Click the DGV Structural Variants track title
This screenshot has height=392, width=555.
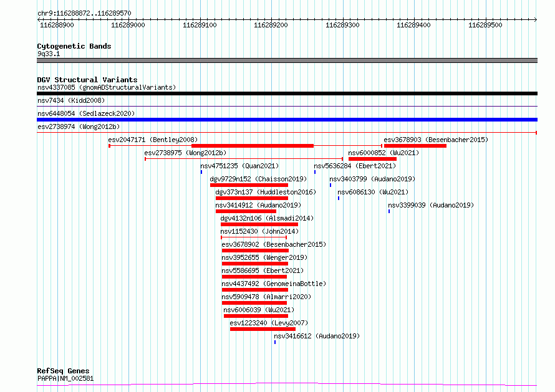click(x=87, y=80)
